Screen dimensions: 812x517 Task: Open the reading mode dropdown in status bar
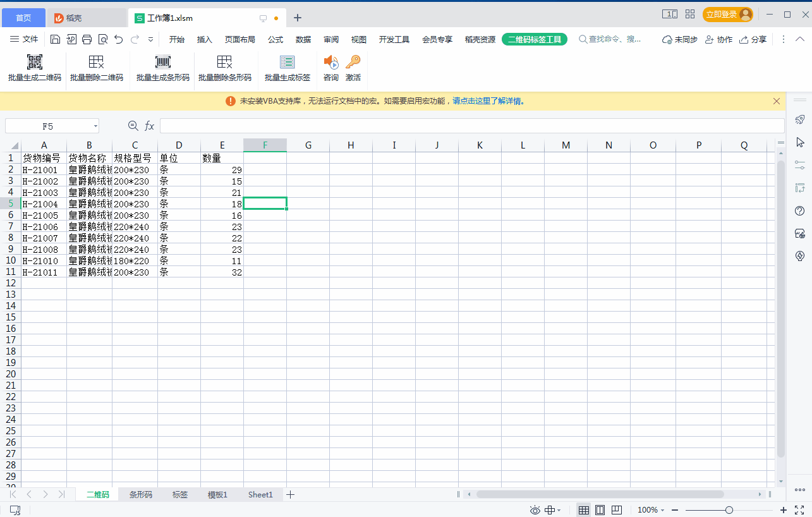pos(559,510)
